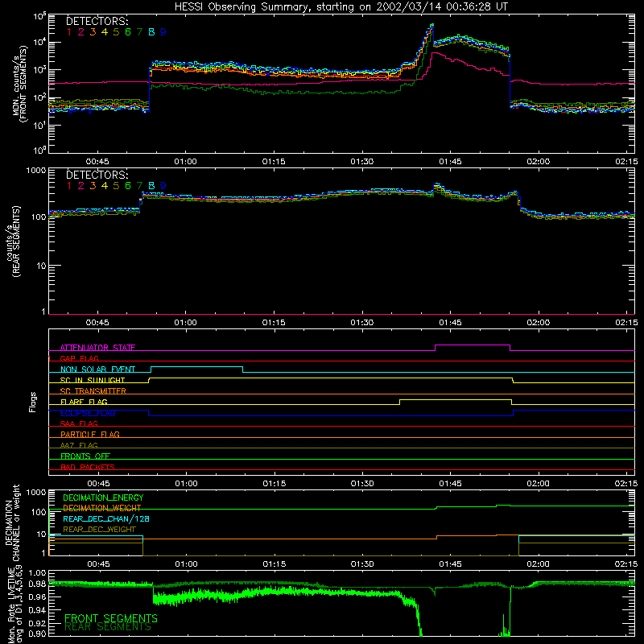The width and height of the screenshot is (644, 644).
Task: Click the SC IN SUNLIGHT flag label
Action: [x=93, y=380]
